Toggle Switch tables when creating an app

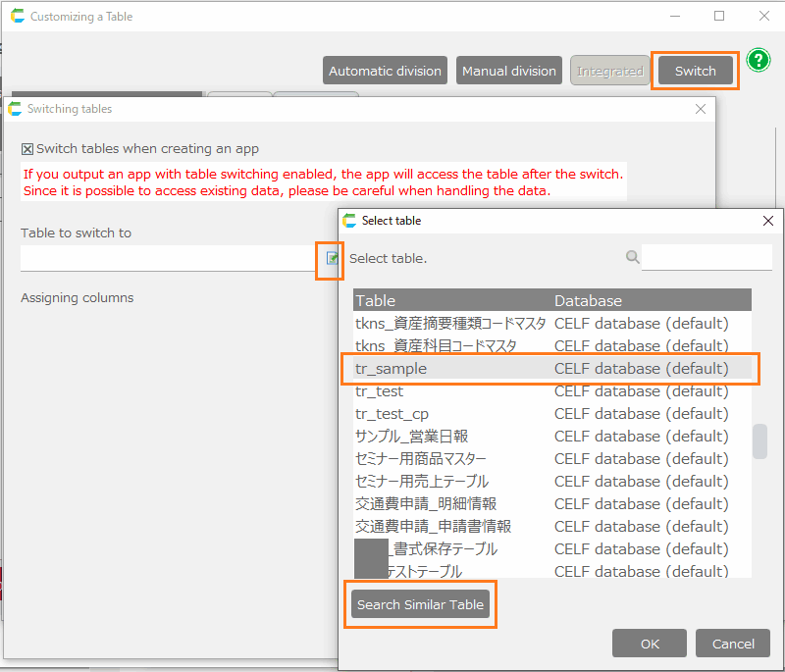(27, 149)
